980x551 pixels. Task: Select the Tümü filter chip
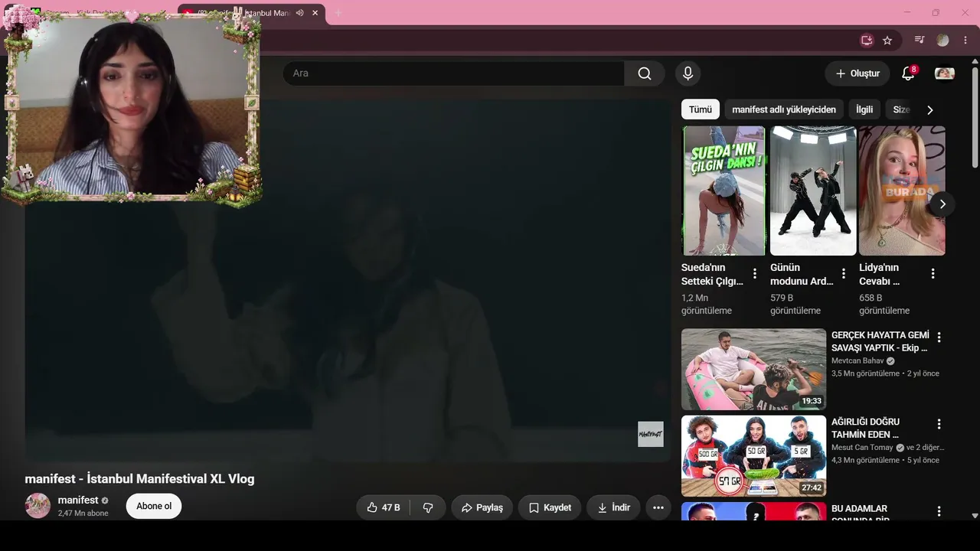click(x=700, y=109)
